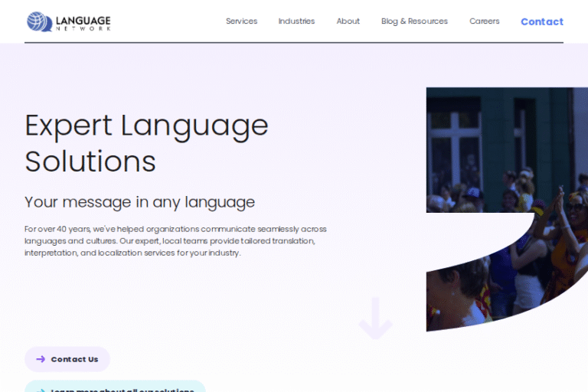Go to the Careers page
Screen dimensions: 588x392
484,21
